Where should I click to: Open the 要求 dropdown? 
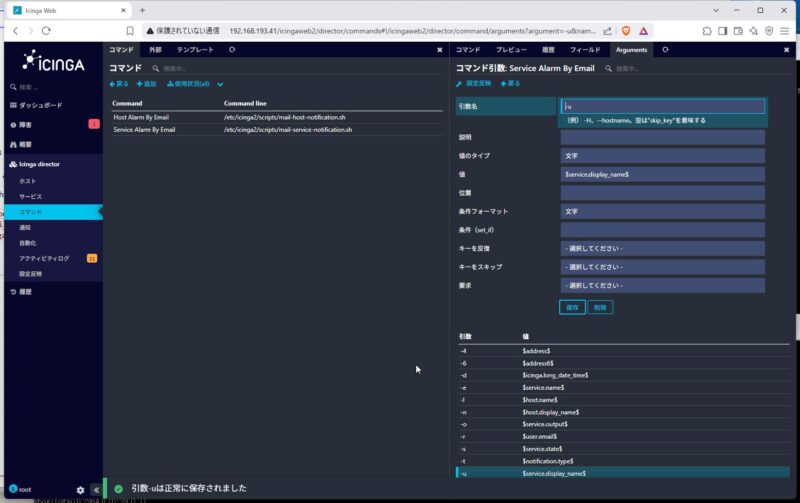pos(663,286)
